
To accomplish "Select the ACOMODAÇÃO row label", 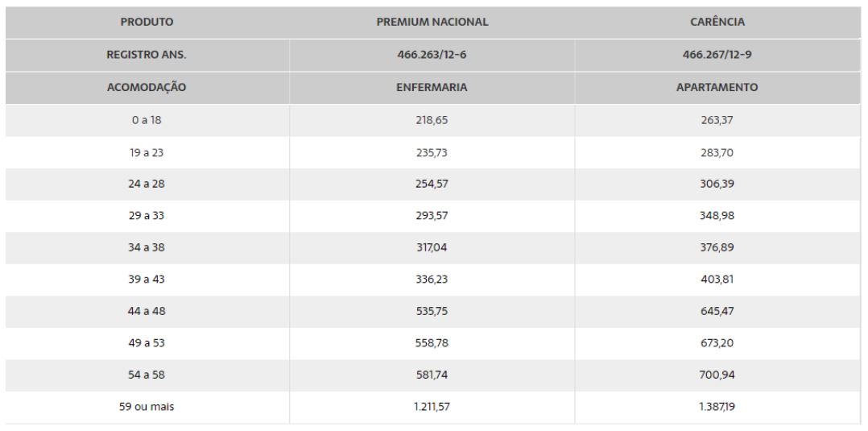I will pos(147,88).
